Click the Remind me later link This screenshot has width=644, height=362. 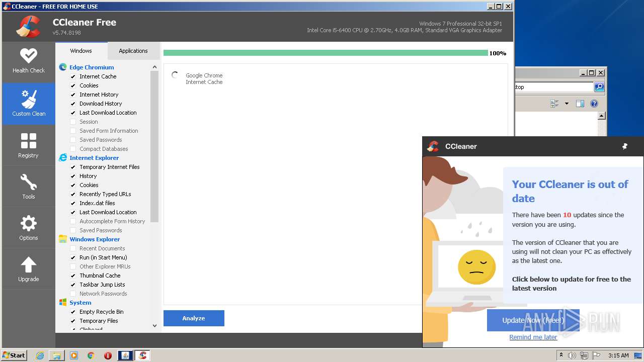click(x=533, y=337)
